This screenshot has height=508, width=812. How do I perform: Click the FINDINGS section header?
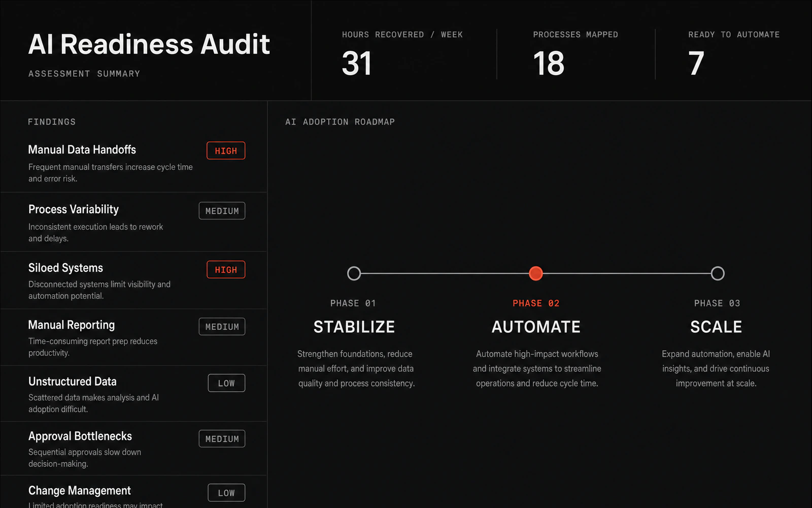coord(52,122)
